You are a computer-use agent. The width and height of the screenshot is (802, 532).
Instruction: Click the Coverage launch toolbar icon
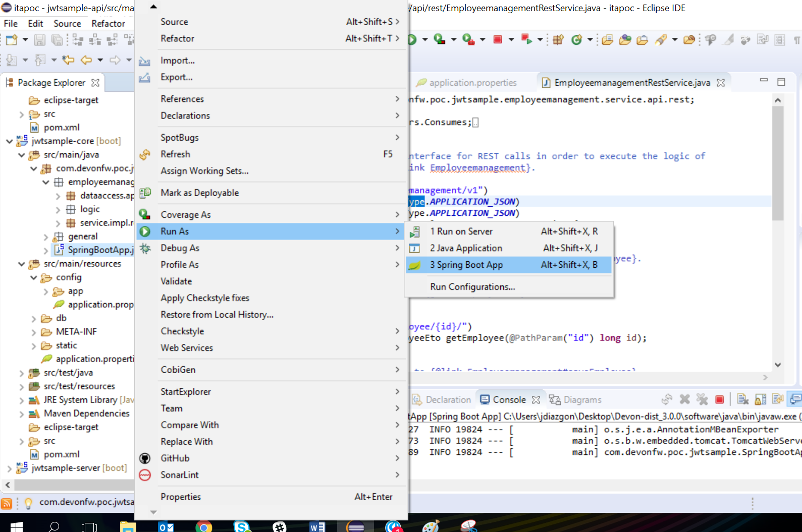(439, 39)
